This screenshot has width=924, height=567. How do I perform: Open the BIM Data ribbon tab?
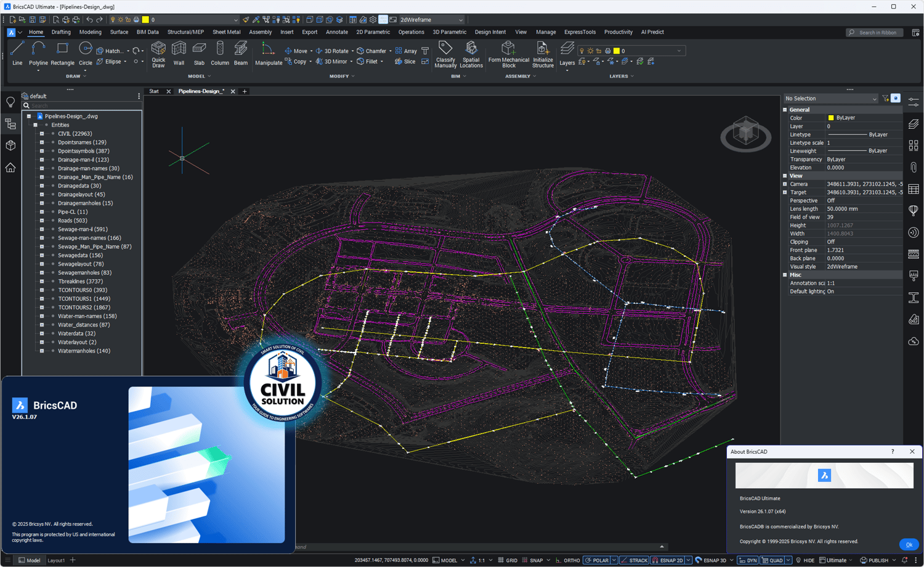(x=147, y=32)
